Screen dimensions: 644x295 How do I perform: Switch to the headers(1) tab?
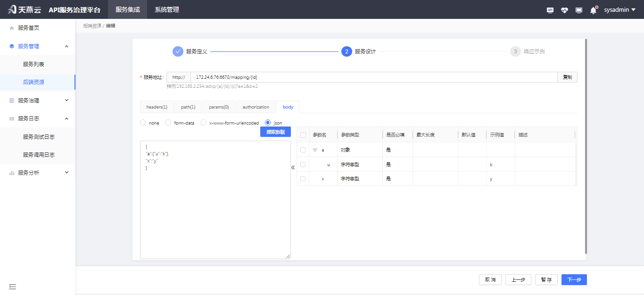coord(157,107)
